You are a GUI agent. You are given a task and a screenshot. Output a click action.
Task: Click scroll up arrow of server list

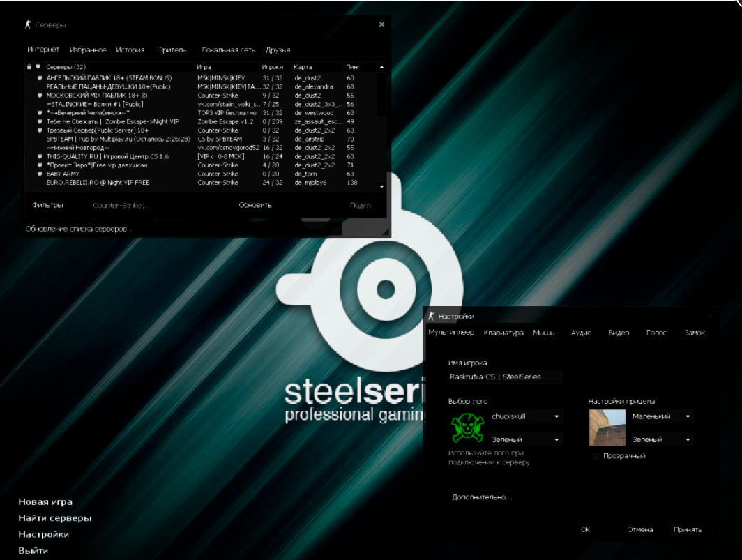[382, 67]
